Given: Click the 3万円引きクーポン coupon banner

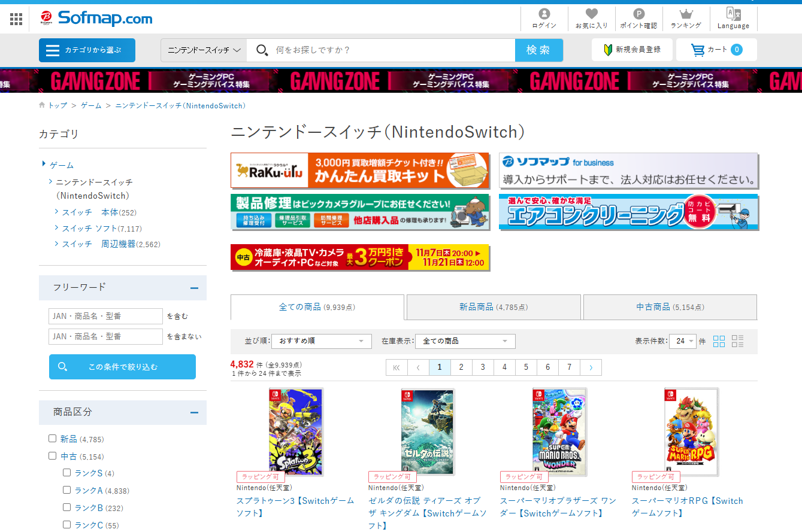Looking at the screenshot, I should pos(360,257).
